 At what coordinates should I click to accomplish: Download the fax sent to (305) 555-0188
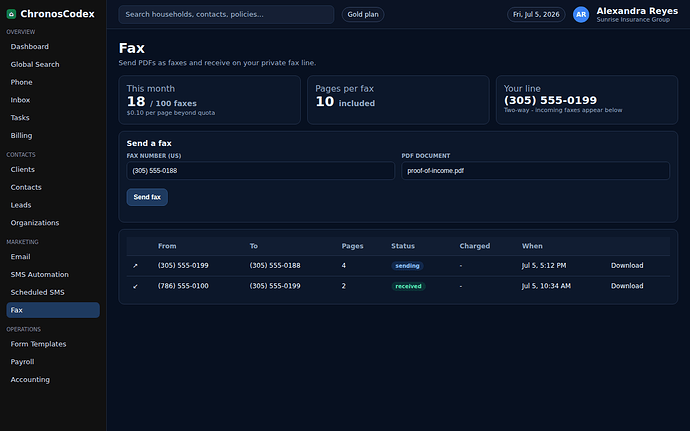627,265
